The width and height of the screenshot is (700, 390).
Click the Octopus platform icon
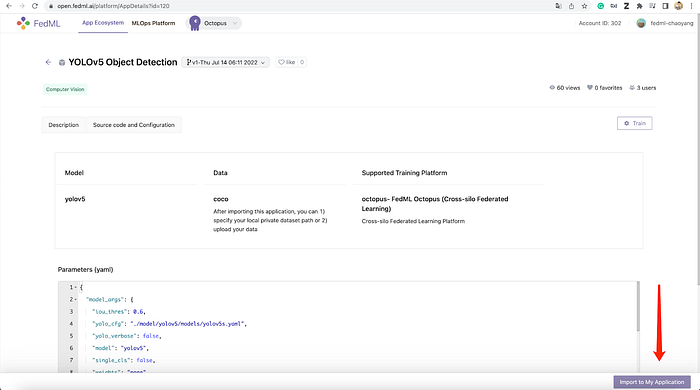tap(195, 23)
